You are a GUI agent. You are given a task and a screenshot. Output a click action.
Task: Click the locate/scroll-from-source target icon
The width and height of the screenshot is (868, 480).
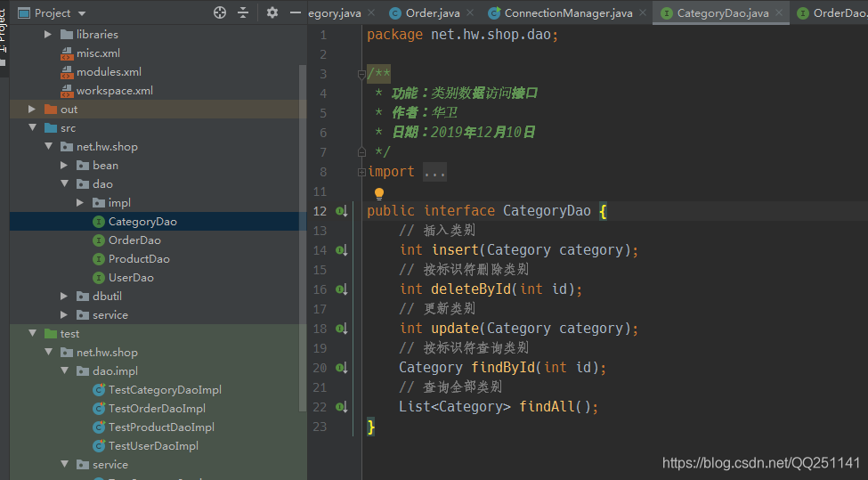[x=220, y=12]
